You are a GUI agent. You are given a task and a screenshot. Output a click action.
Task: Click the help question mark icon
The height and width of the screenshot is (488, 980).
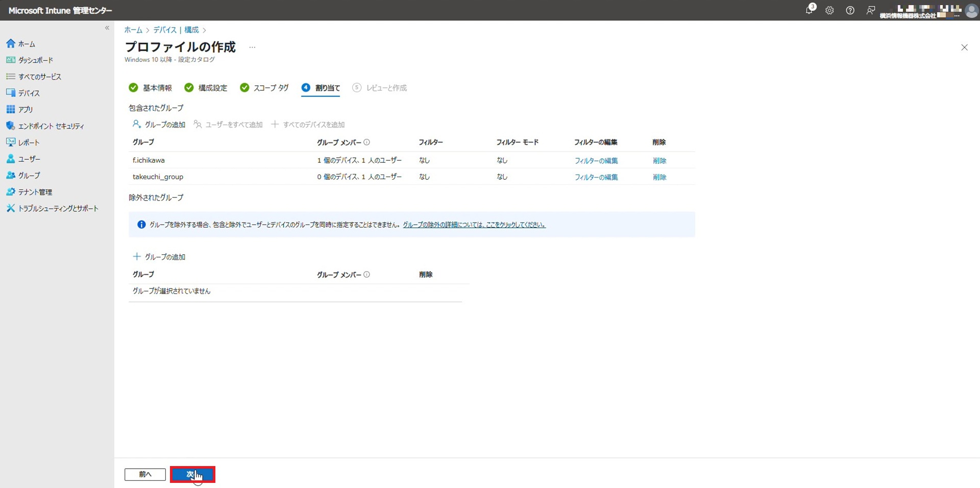click(x=850, y=10)
